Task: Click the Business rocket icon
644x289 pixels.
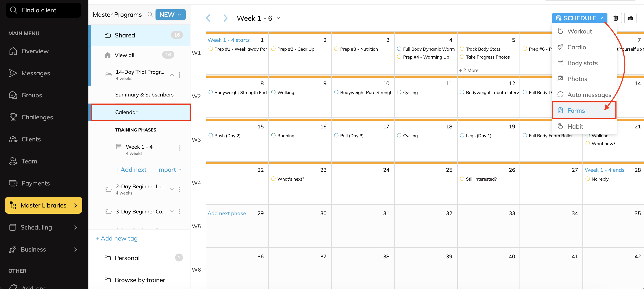Action: [x=13, y=249]
